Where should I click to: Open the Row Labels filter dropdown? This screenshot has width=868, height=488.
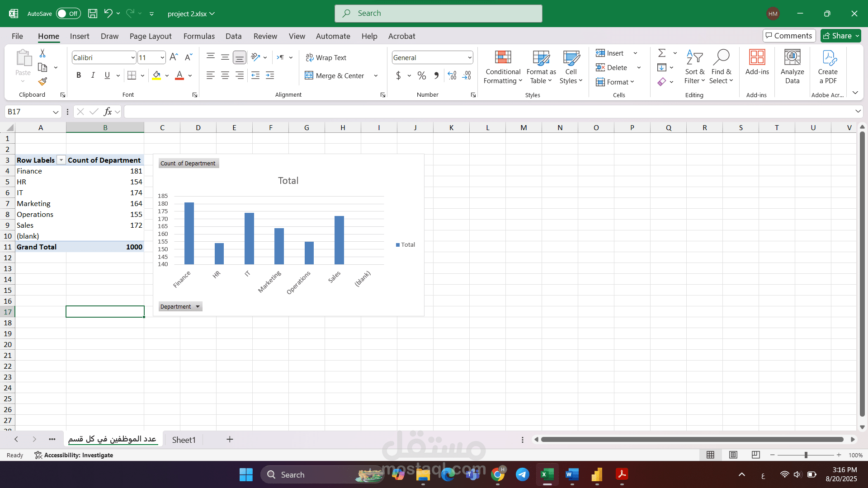61,160
